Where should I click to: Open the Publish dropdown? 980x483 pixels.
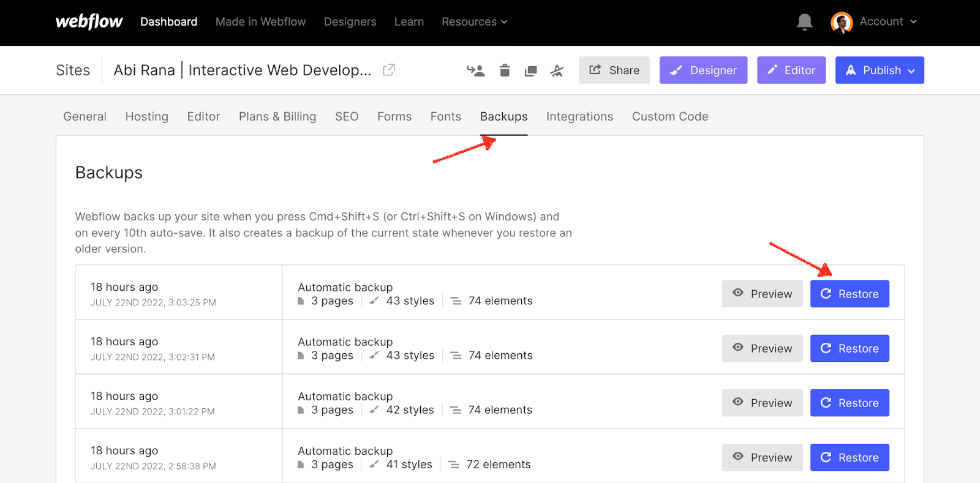(x=880, y=70)
